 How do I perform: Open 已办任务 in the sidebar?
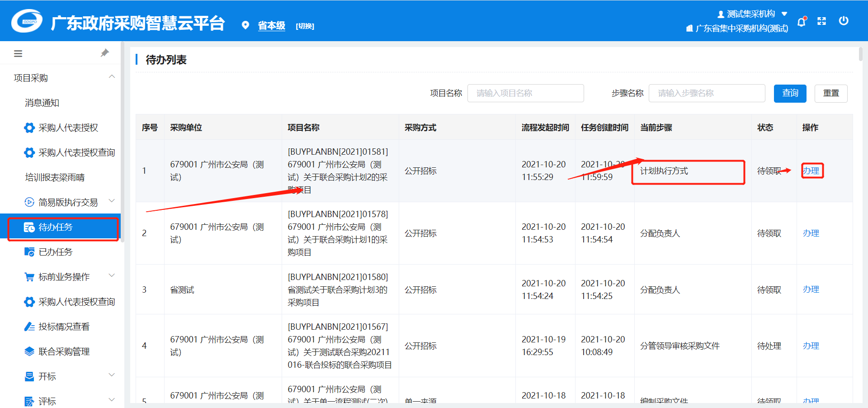55,252
